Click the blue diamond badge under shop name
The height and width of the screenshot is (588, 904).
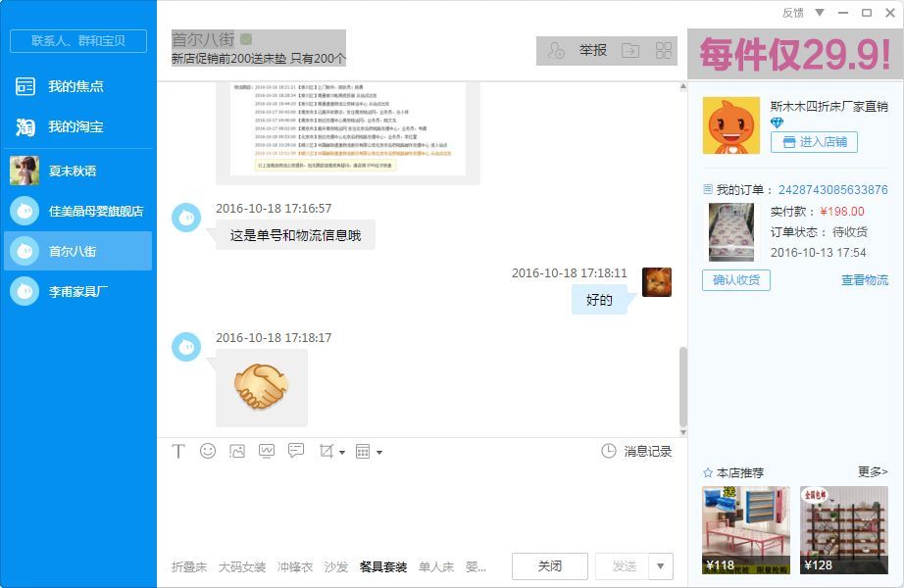[777, 122]
